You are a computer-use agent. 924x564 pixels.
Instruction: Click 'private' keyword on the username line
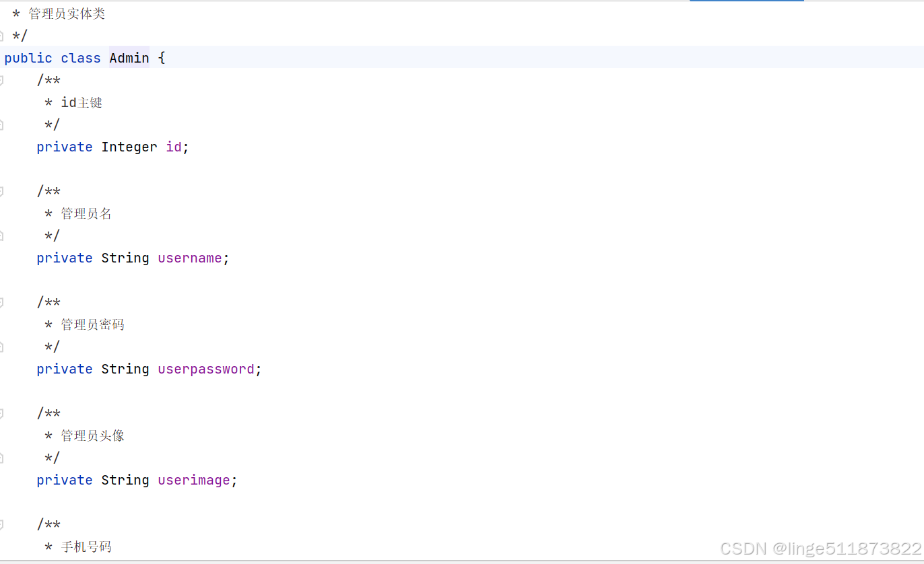tap(65, 258)
